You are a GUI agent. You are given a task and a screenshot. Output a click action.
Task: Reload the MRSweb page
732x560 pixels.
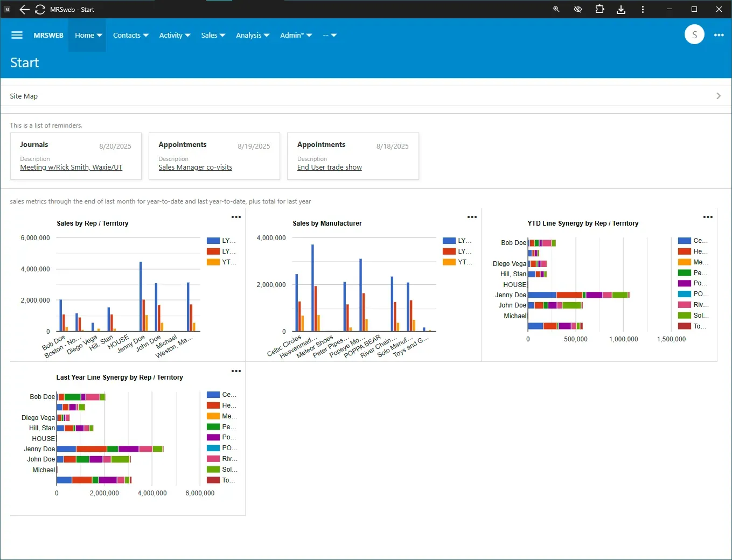tap(40, 9)
